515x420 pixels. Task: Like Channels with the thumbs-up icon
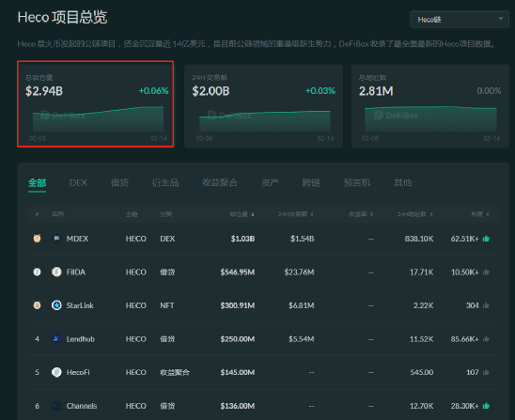click(x=486, y=406)
